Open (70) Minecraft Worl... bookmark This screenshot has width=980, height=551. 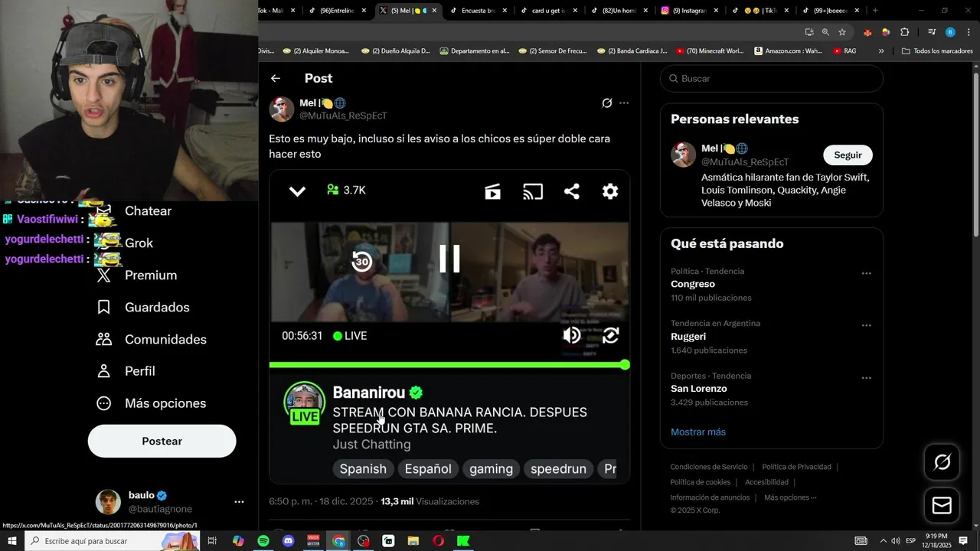tap(710, 51)
